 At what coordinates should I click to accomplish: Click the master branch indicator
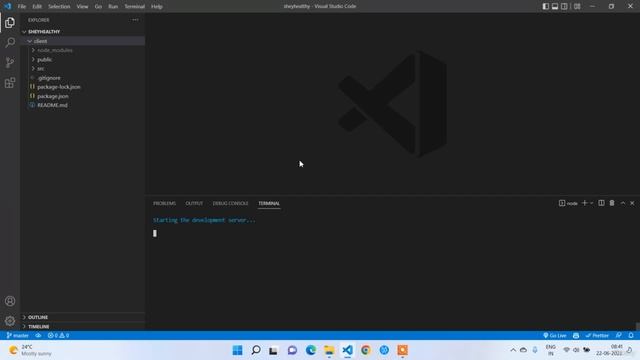tap(18, 335)
